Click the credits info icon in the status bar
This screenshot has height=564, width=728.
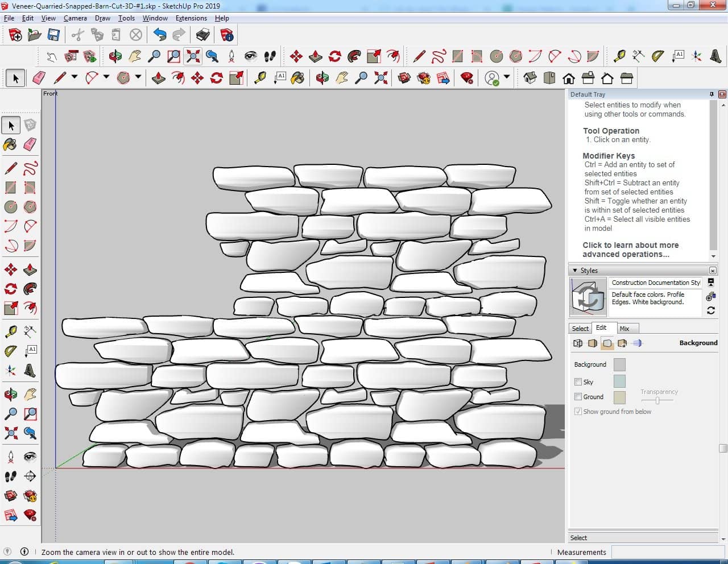(24, 551)
